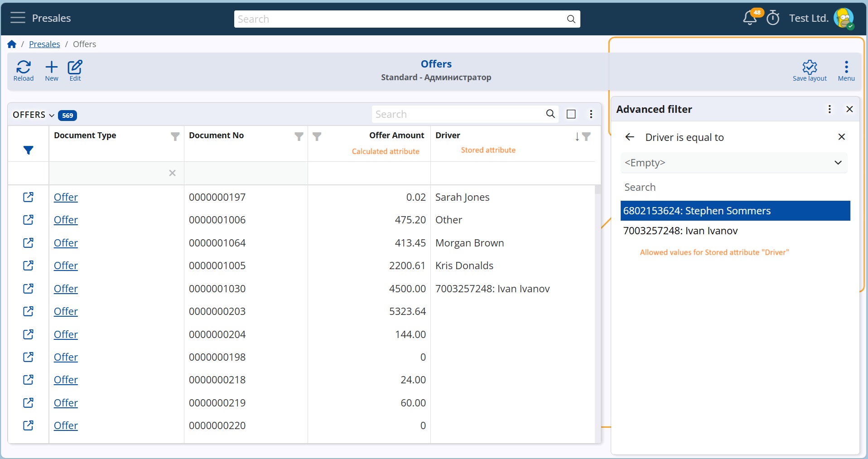Filter the Document Type column

pos(175,136)
